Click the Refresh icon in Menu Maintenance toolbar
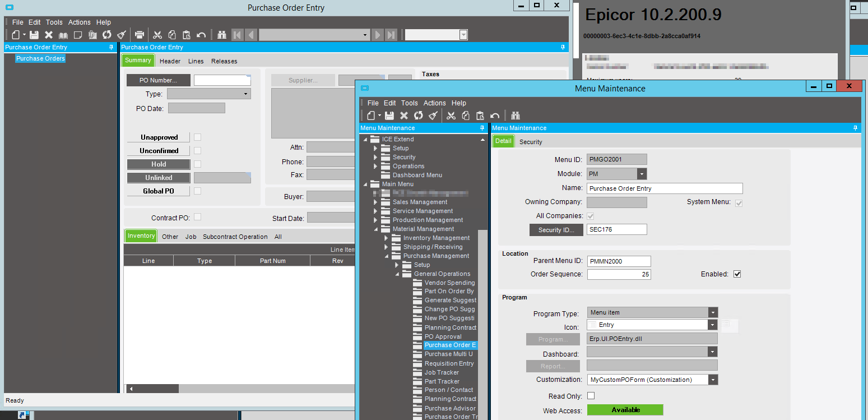This screenshot has width=868, height=420. point(419,116)
